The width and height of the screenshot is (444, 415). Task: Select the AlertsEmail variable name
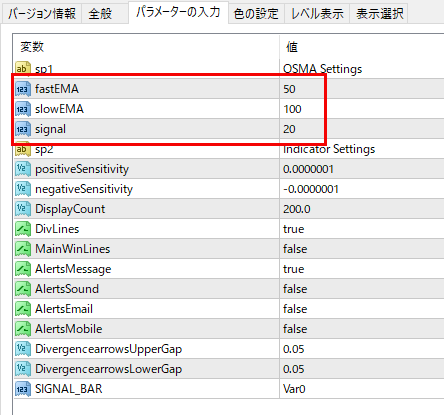pyautogui.click(x=64, y=309)
